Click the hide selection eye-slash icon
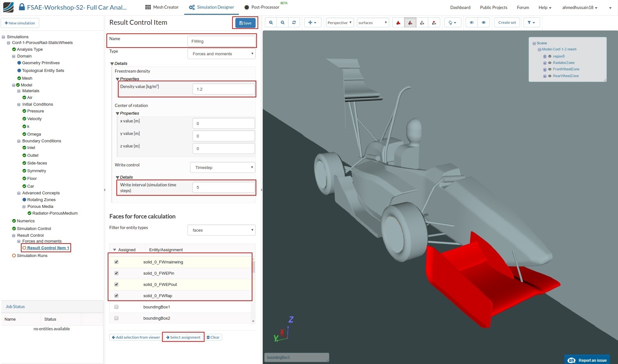Image resolution: width=618 pixels, height=364 pixels. (472, 22)
